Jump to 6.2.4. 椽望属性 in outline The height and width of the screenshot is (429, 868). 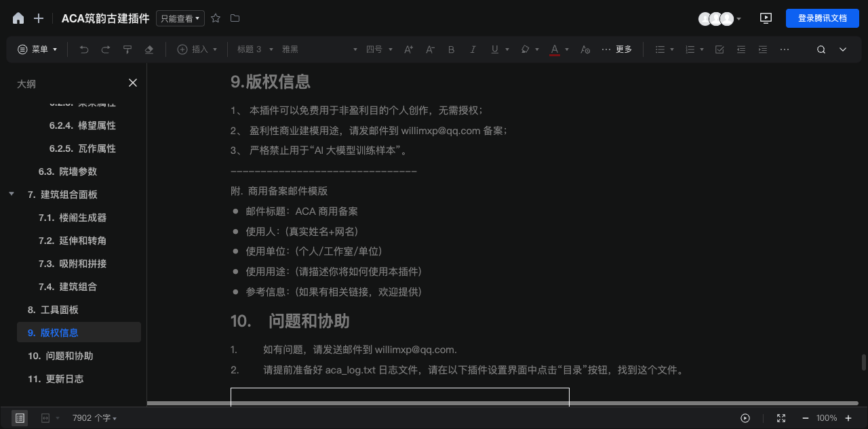[83, 125]
